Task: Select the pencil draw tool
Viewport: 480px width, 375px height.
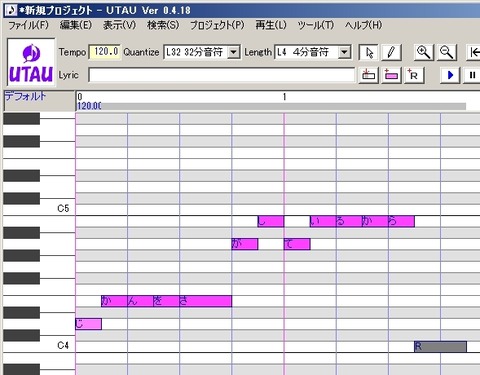Action: tap(391, 53)
